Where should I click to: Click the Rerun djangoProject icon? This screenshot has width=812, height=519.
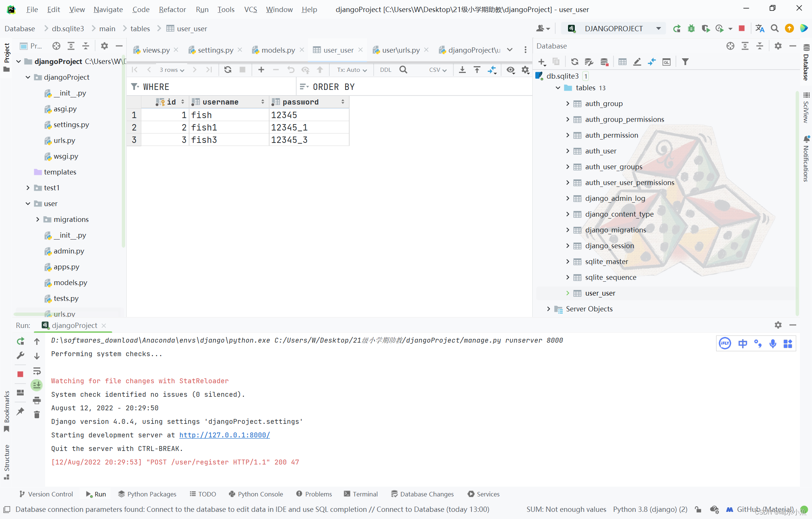(x=20, y=341)
